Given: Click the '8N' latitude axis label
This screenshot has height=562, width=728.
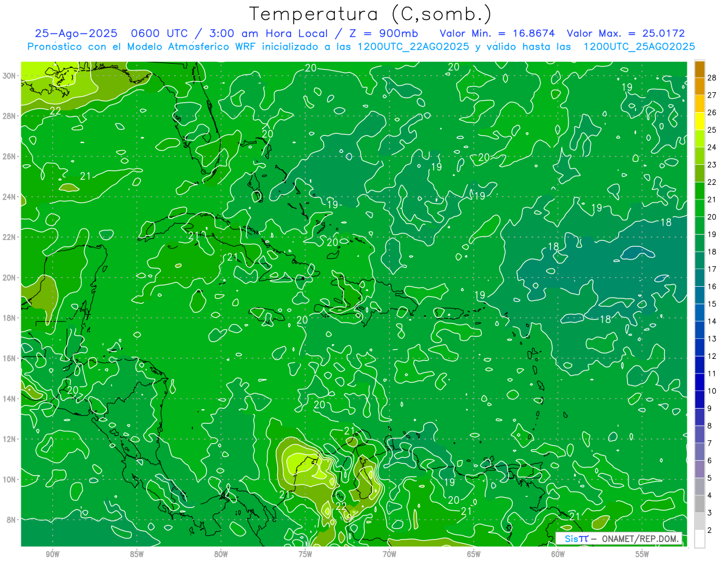Looking at the screenshot, I should 12,520.
